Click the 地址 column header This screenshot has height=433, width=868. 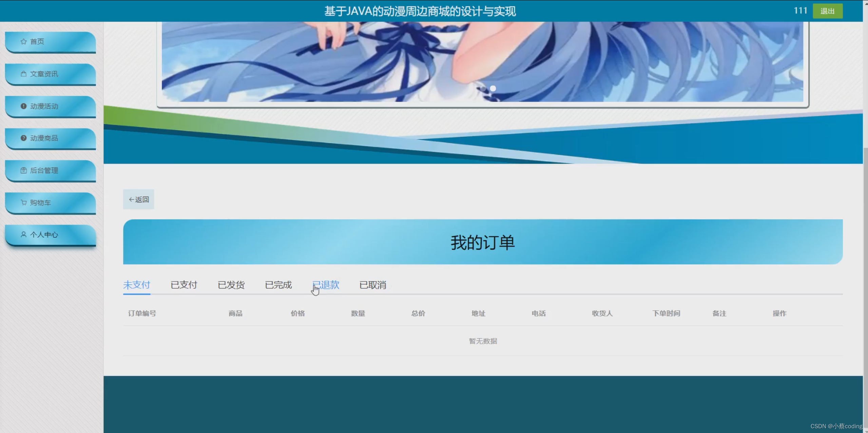pos(478,313)
